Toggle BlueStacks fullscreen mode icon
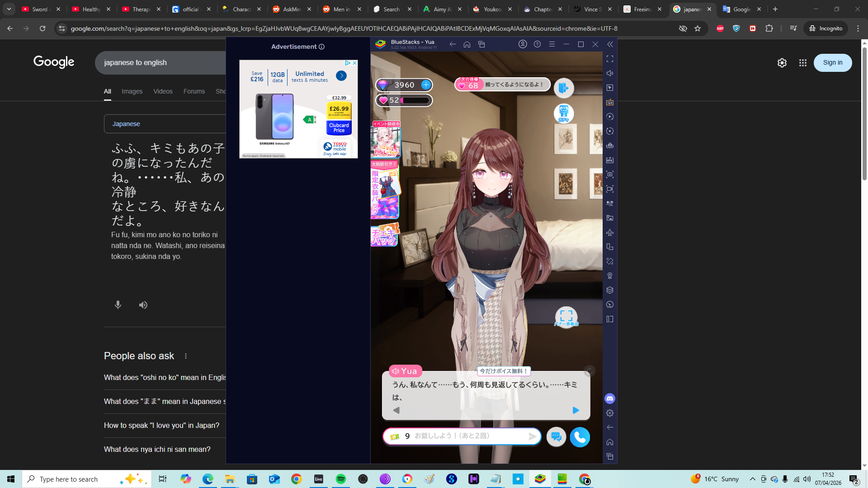 coord(610,59)
